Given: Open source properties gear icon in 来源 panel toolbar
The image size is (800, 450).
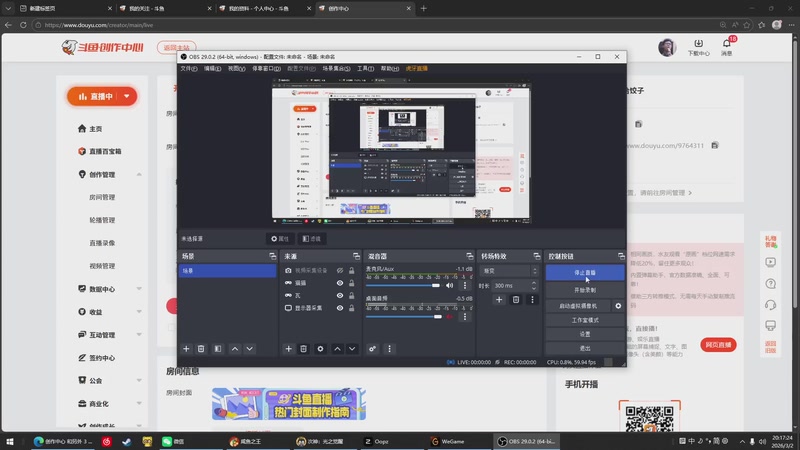Looking at the screenshot, I should pyautogui.click(x=320, y=349).
